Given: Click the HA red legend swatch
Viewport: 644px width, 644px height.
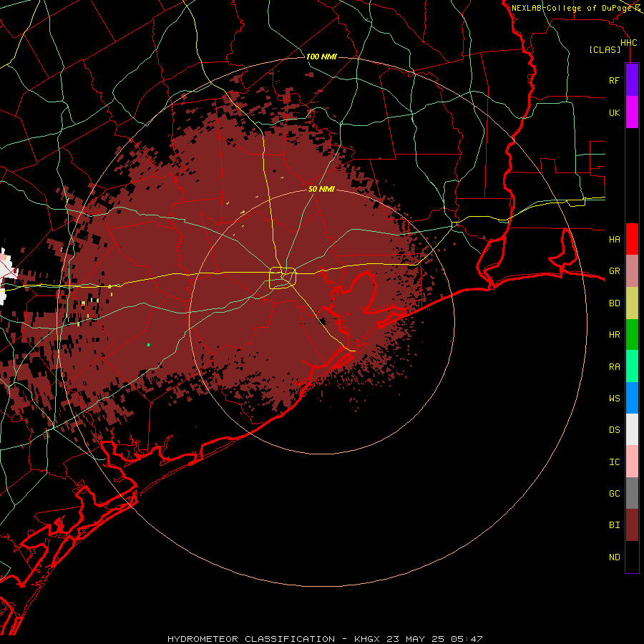Looking at the screenshot, I should tap(632, 239).
